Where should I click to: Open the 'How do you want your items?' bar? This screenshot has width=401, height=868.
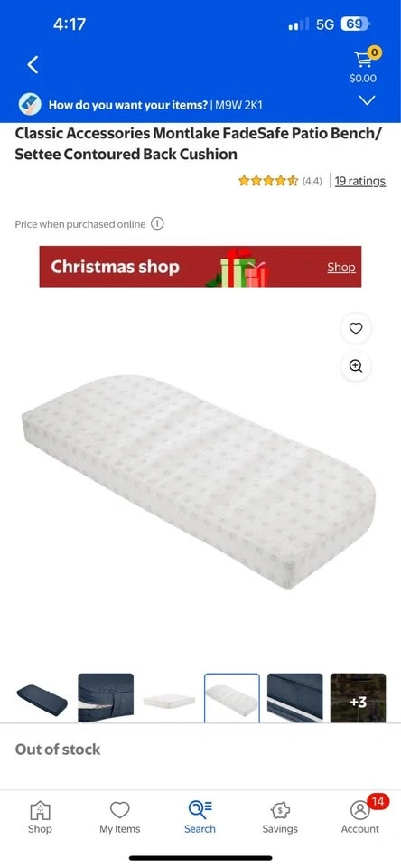coord(200,104)
